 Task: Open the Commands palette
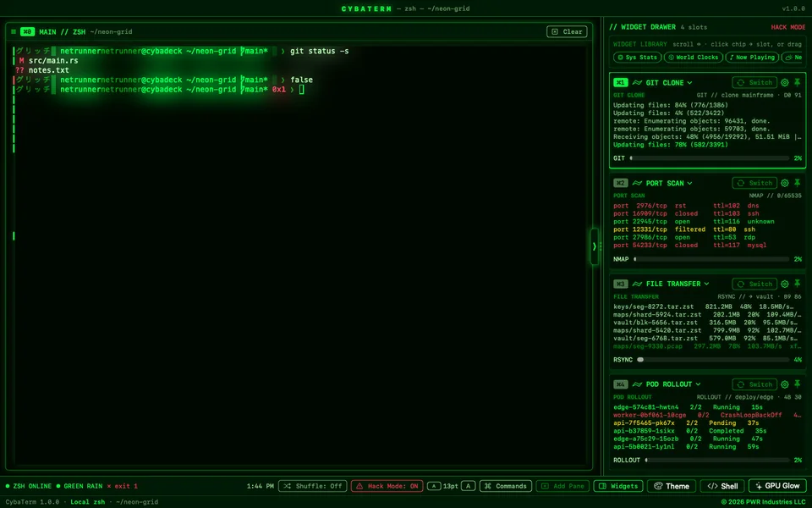tap(506, 486)
